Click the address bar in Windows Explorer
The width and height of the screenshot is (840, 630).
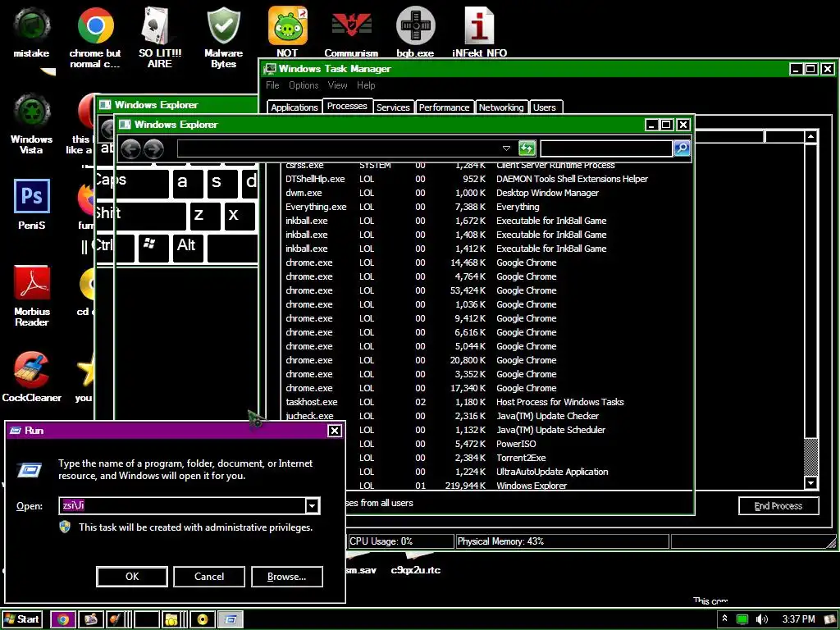point(339,148)
